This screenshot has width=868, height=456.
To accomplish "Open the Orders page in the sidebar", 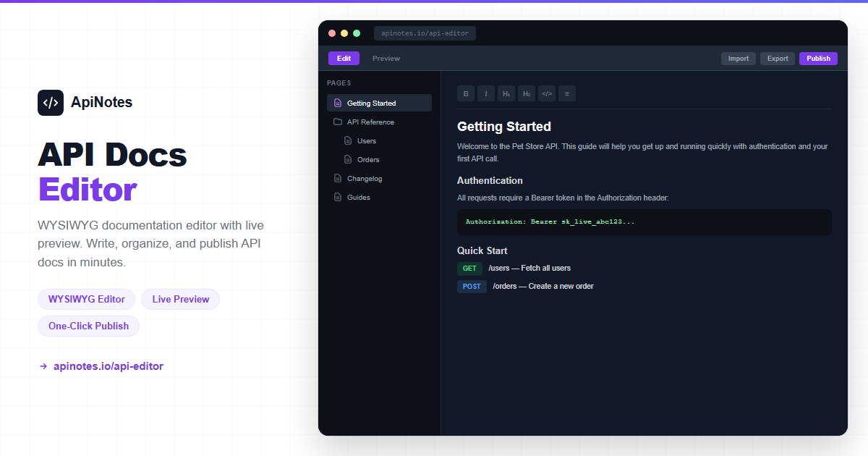I will tap(368, 159).
